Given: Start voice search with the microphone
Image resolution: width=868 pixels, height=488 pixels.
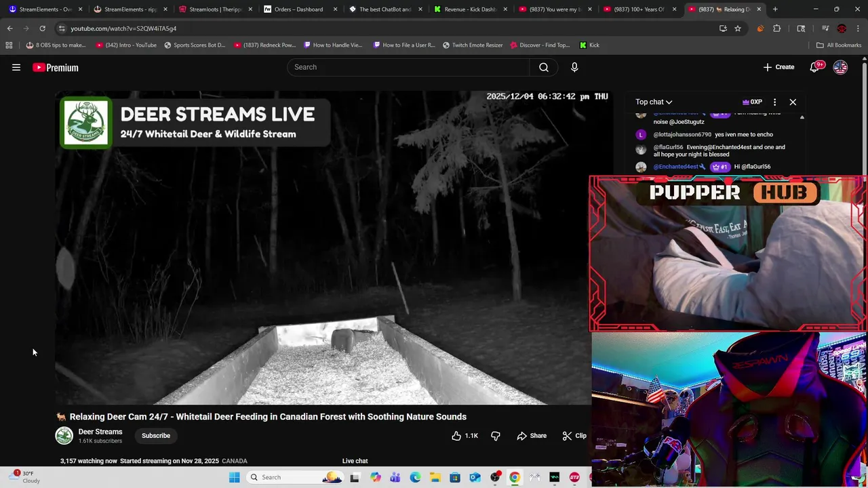Looking at the screenshot, I should (574, 67).
